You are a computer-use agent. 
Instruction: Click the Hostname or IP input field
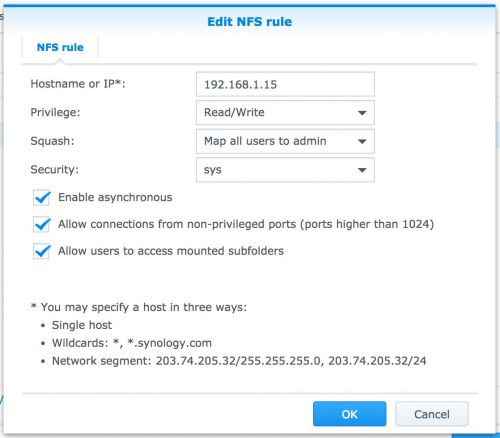[285, 84]
